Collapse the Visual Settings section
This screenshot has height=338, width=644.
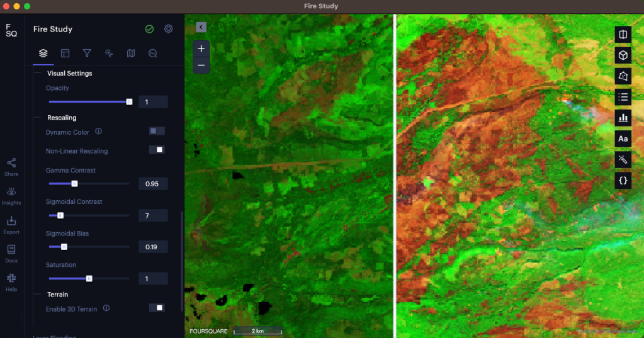[69, 73]
